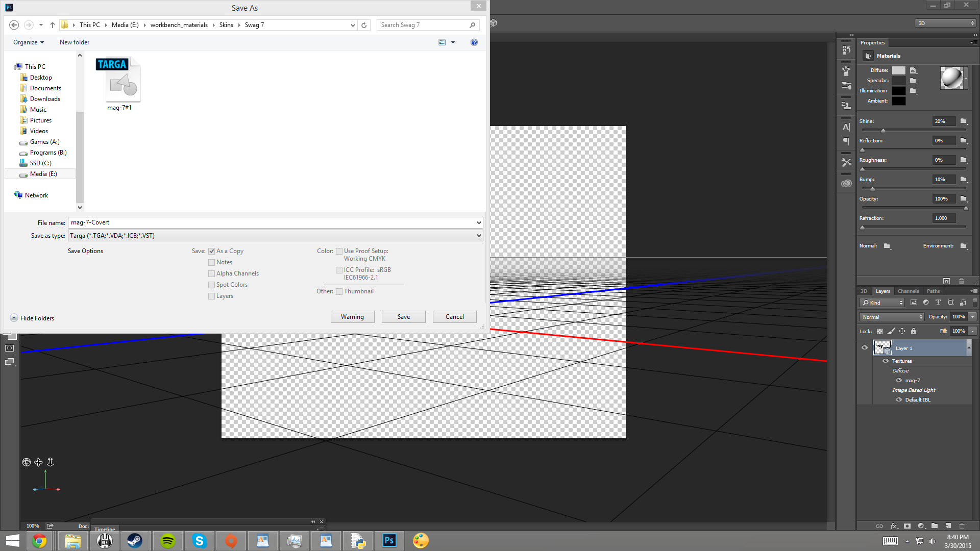Click the Lock all padlock icon

coord(914,331)
